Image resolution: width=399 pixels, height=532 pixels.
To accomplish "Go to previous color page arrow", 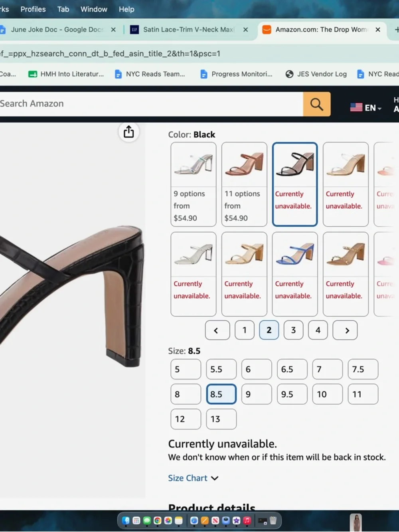I will click(217, 330).
